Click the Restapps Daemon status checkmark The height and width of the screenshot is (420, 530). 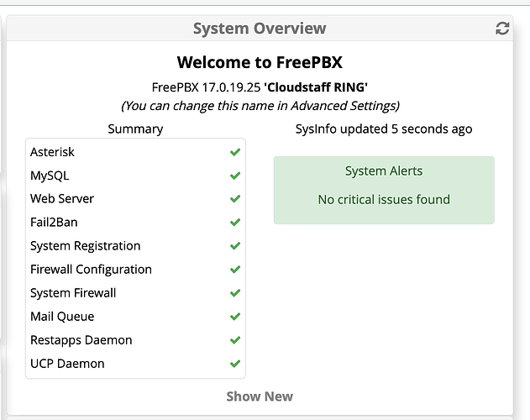coord(235,340)
